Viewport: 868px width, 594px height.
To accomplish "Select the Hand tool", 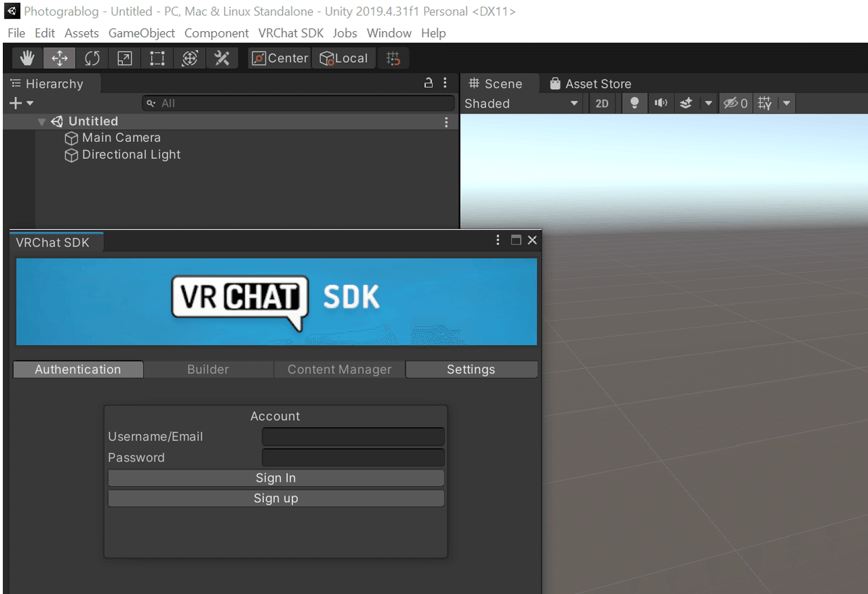I will (x=27, y=58).
